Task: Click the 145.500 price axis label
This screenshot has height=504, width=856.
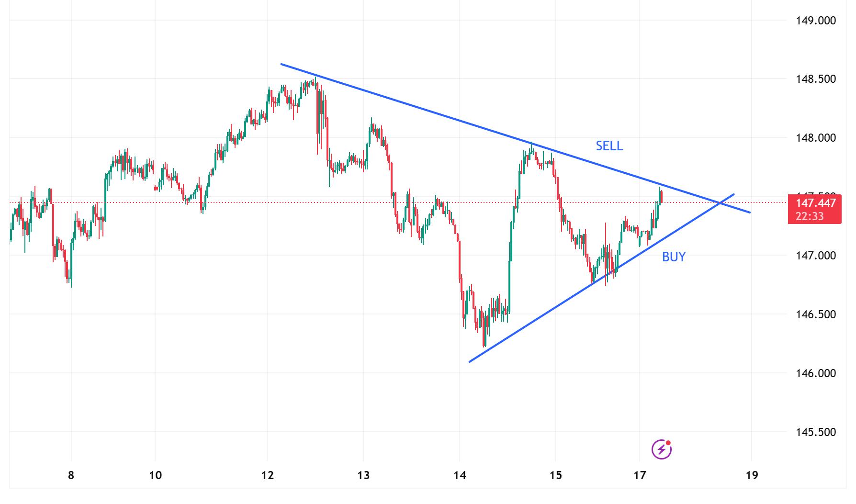Action: click(815, 432)
